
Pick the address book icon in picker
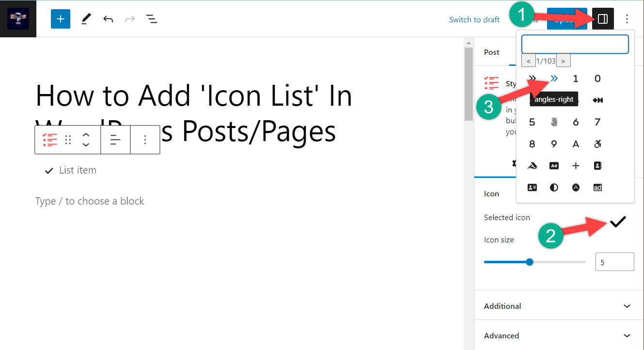(597, 166)
